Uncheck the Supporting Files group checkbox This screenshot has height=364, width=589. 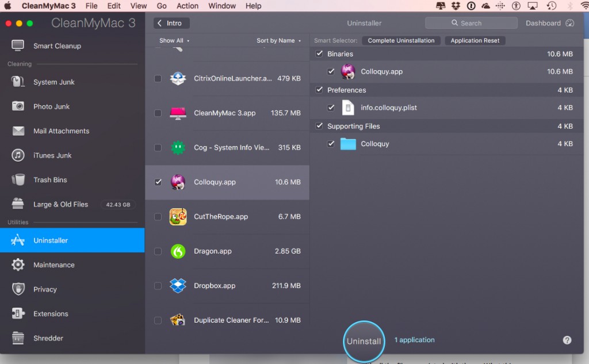319,125
